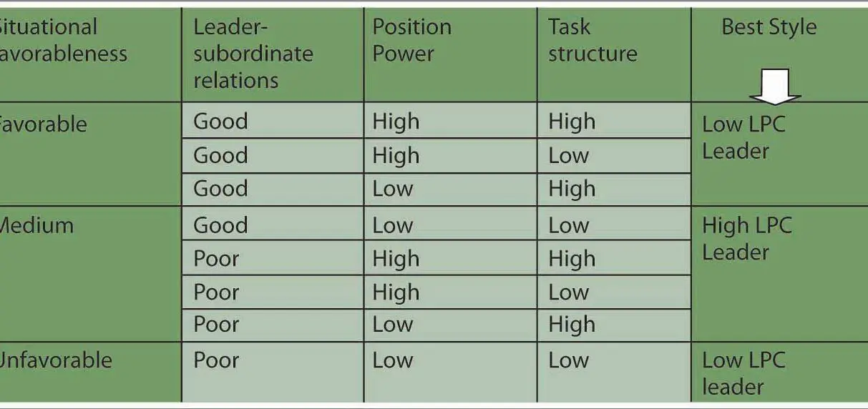Select the Low Position Power cell under Favorable
The image size is (868, 409).
(x=450, y=189)
